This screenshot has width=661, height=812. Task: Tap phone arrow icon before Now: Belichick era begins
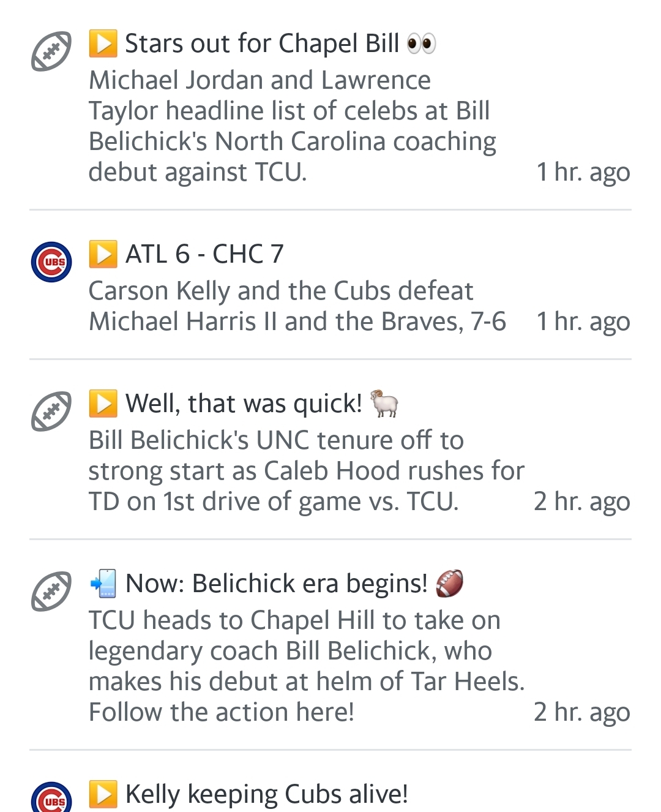coord(103,584)
